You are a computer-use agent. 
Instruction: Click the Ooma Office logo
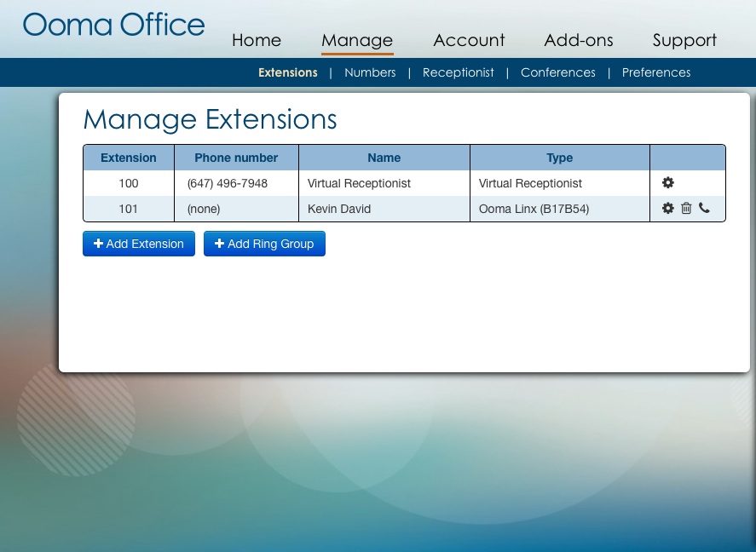click(114, 25)
